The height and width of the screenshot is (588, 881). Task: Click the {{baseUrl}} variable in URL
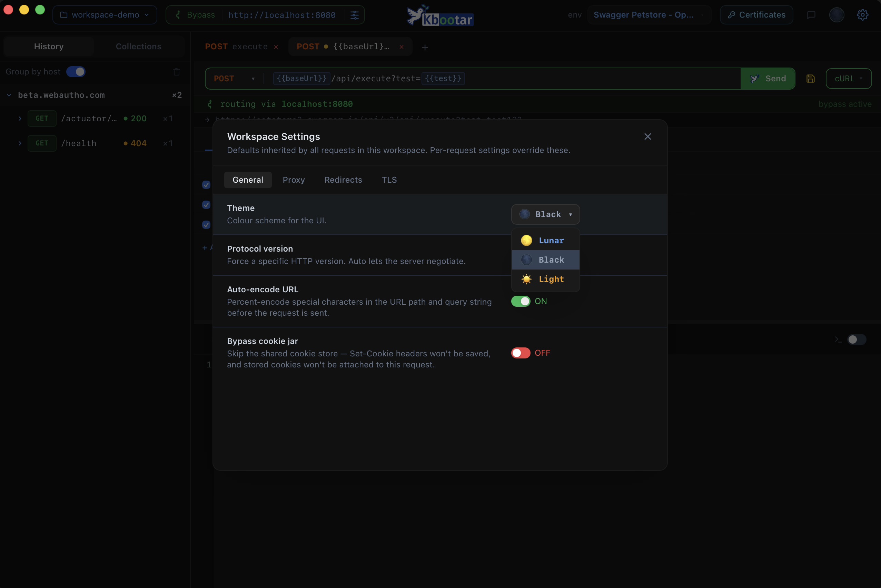pos(302,78)
